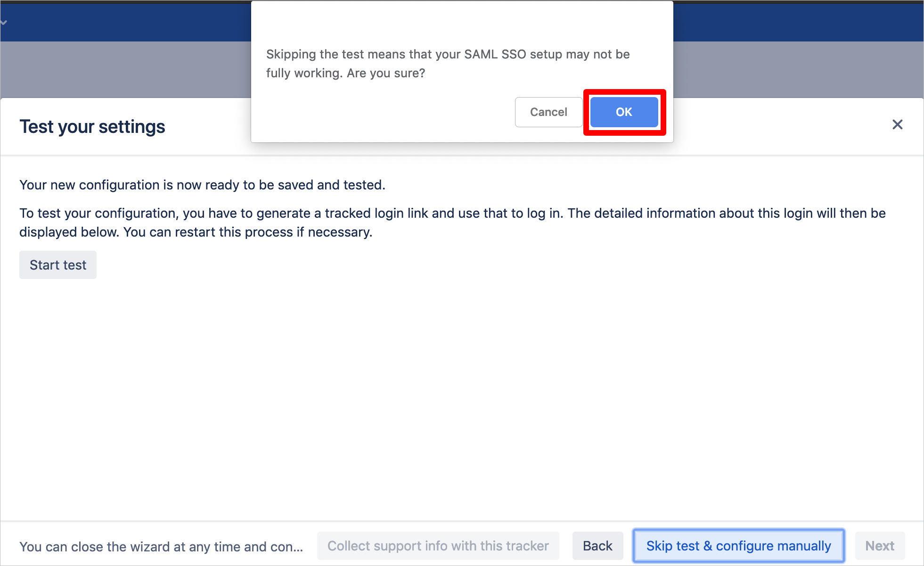Viewport: 924px width, 566px height.
Task: Click the red-highlighted OK button border
Action: [x=623, y=111]
